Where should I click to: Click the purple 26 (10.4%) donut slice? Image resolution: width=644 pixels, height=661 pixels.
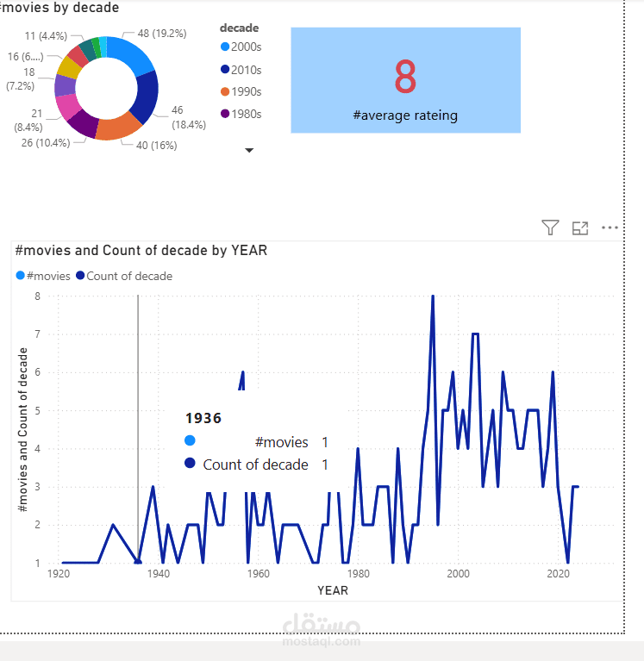pos(84,124)
